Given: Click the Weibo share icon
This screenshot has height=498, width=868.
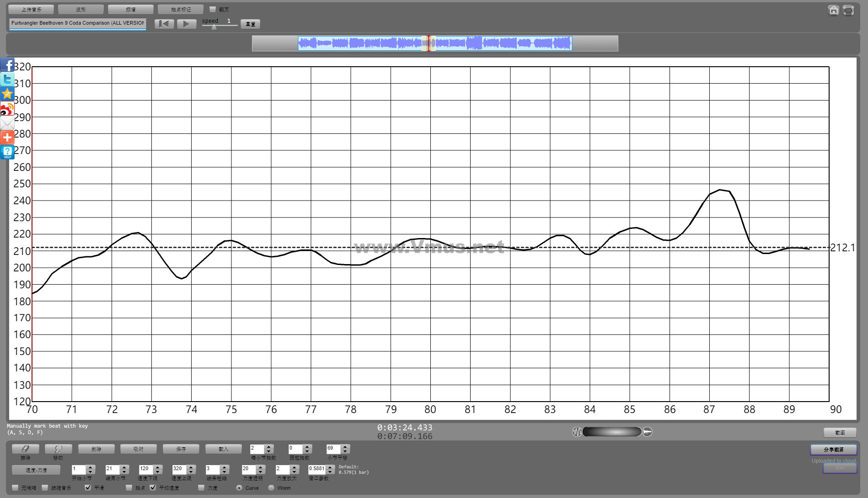Looking at the screenshot, I should 7,109.
